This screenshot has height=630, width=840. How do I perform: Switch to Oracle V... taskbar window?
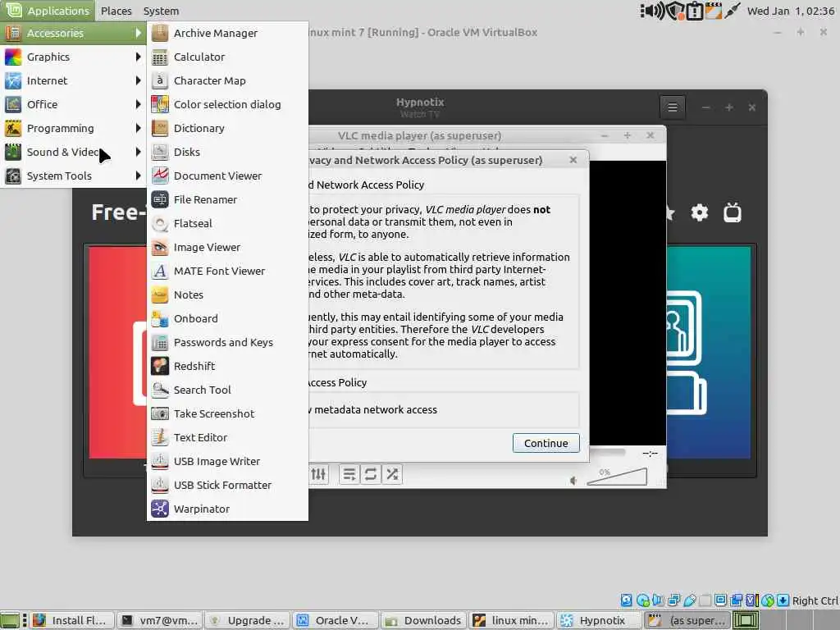[336, 620]
